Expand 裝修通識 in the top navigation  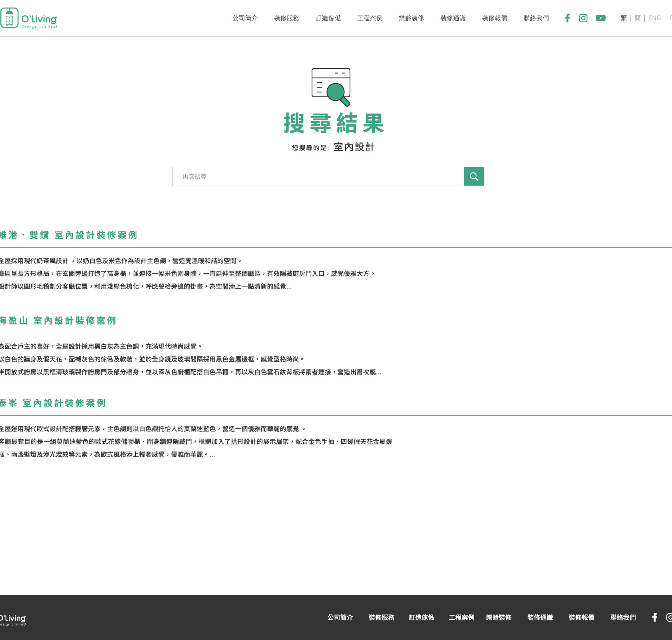tap(453, 18)
